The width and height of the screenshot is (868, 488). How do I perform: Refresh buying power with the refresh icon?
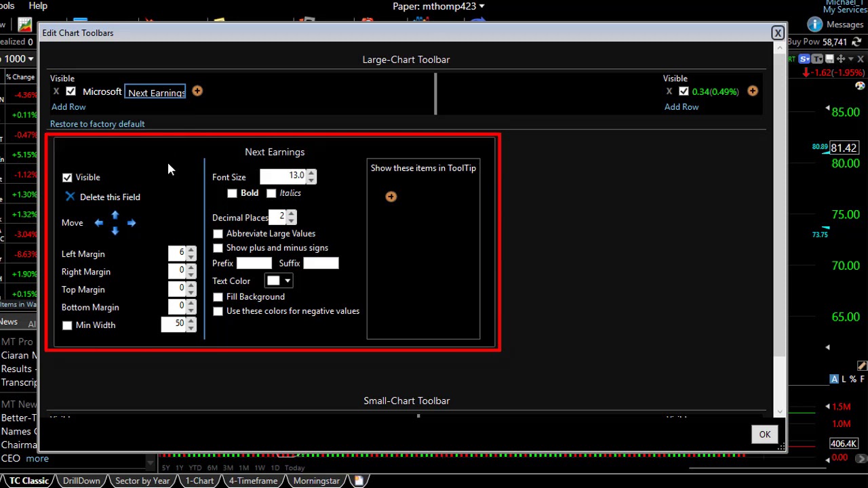point(857,42)
